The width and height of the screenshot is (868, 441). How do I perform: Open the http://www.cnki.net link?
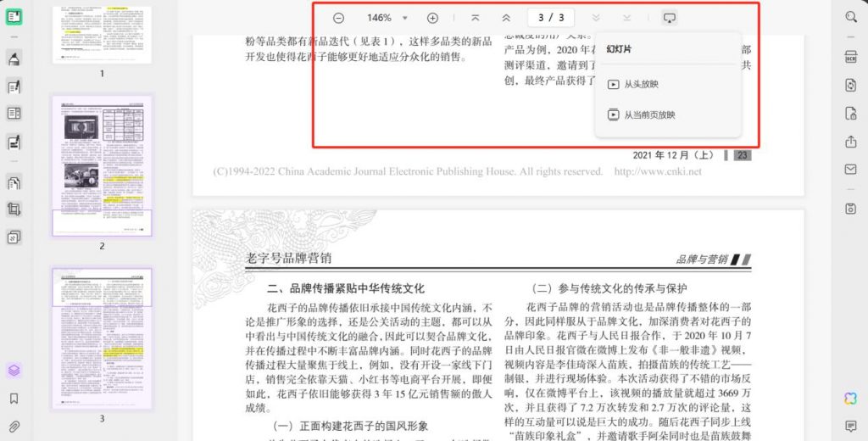658,171
